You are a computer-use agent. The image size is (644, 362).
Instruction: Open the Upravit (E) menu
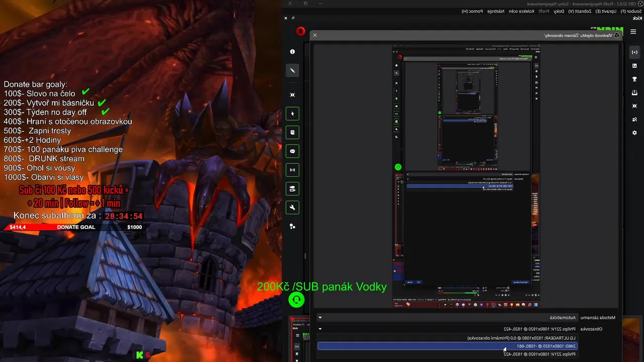tap(606, 11)
